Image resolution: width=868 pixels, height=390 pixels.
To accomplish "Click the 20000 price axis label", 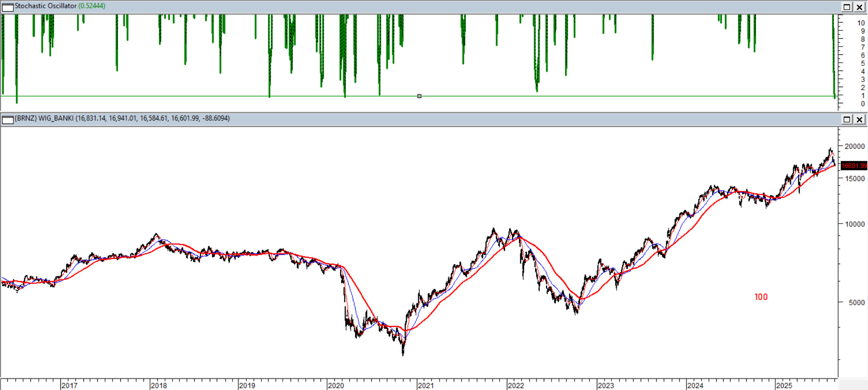I will coord(854,147).
